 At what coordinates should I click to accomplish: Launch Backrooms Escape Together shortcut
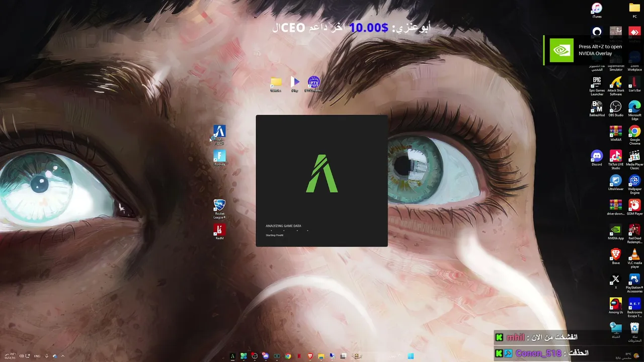click(x=634, y=308)
